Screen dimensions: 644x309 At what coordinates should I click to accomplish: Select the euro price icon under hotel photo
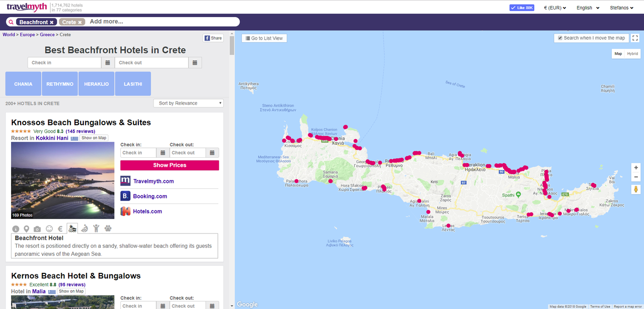(60, 229)
